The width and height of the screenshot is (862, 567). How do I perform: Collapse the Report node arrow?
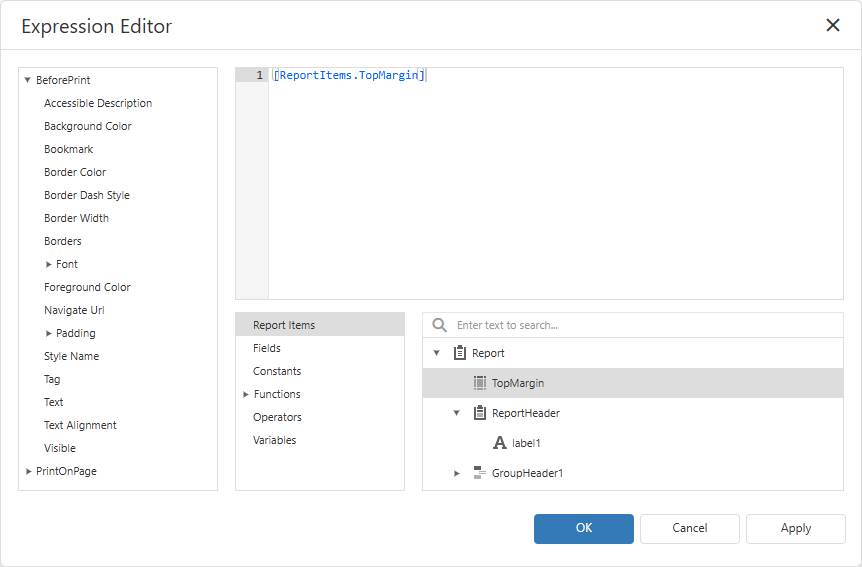pos(436,353)
